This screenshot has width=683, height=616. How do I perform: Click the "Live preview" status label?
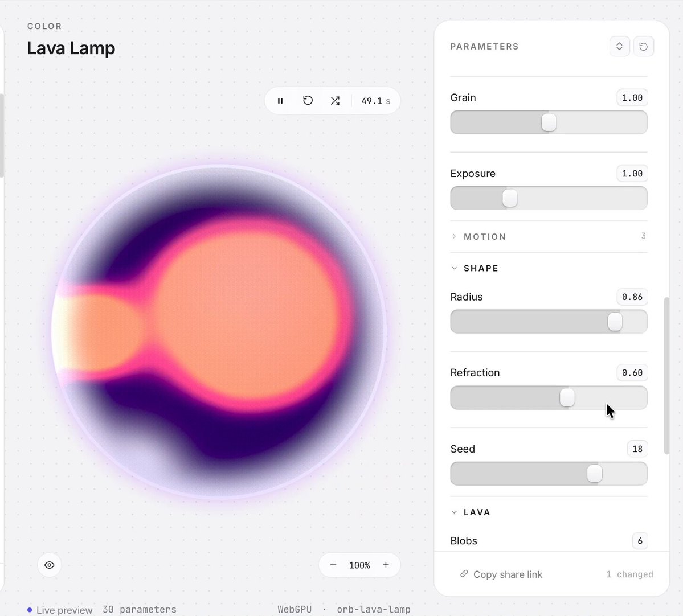(64, 610)
